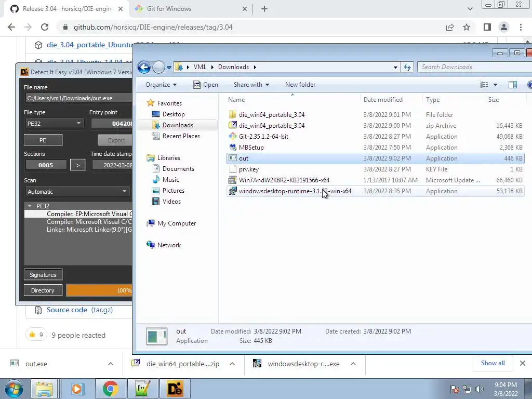Open the Music library
532x399 pixels.
pyautogui.click(x=170, y=179)
